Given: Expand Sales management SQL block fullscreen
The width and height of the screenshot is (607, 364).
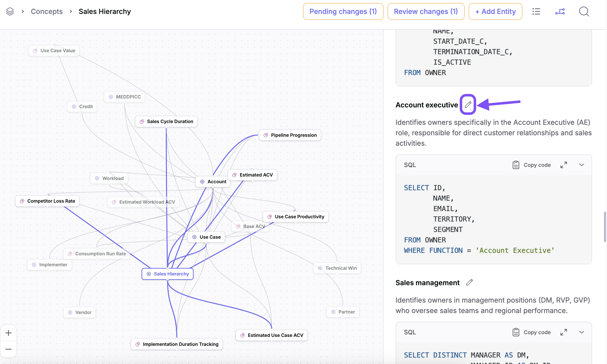Looking at the screenshot, I should 564,332.
